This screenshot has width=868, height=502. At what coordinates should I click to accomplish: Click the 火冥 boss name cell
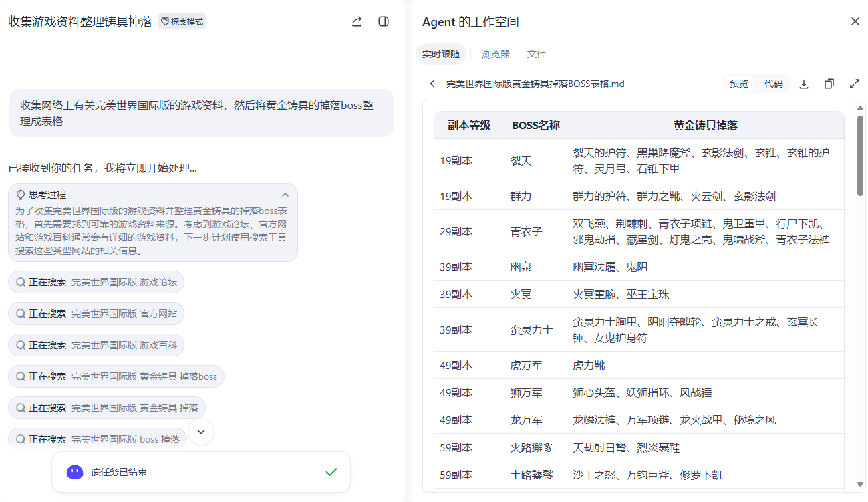[536, 294]
